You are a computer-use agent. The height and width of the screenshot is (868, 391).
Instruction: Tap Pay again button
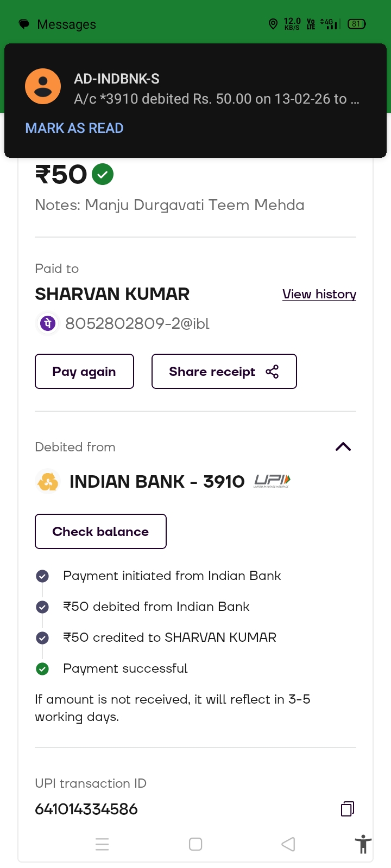click(x=84, y=372)
